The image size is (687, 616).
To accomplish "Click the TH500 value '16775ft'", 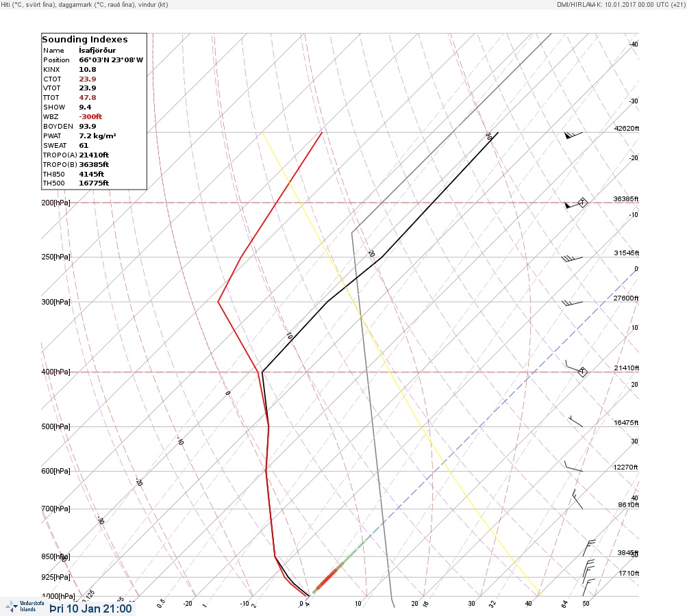I will coord(94,183).
